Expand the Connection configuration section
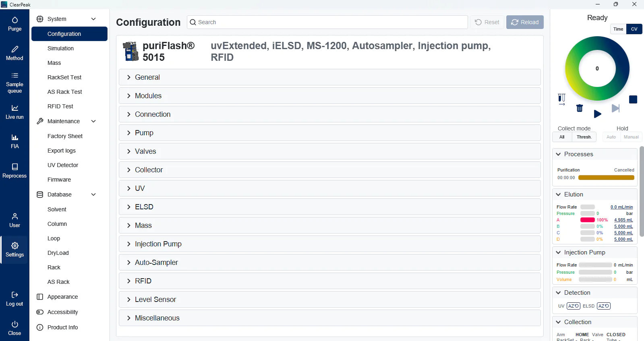Screen dimensions: 644x341 (329, 114)
